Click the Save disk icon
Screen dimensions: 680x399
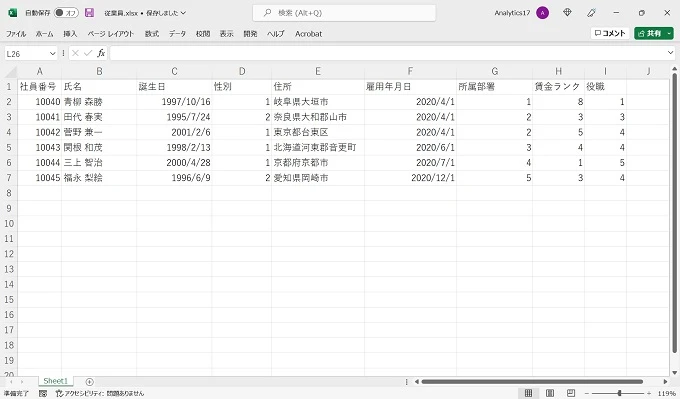pyautogui.click(x=89, y=13)
